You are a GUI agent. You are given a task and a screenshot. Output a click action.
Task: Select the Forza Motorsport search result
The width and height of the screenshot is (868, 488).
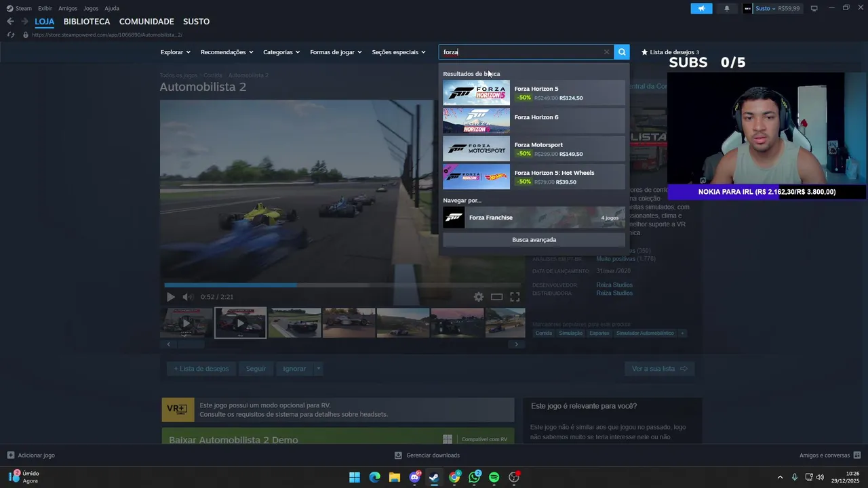pyautogui.click(x=534, y=149)
